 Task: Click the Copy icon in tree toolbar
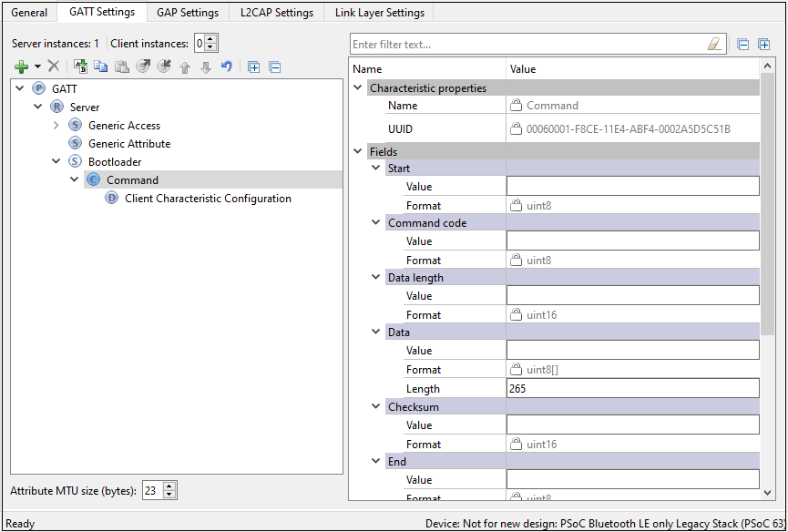tap(101, 66)
